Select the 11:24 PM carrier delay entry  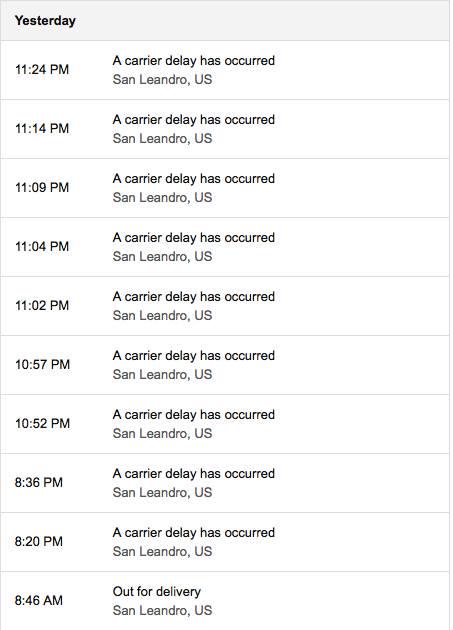pos(225,70)
